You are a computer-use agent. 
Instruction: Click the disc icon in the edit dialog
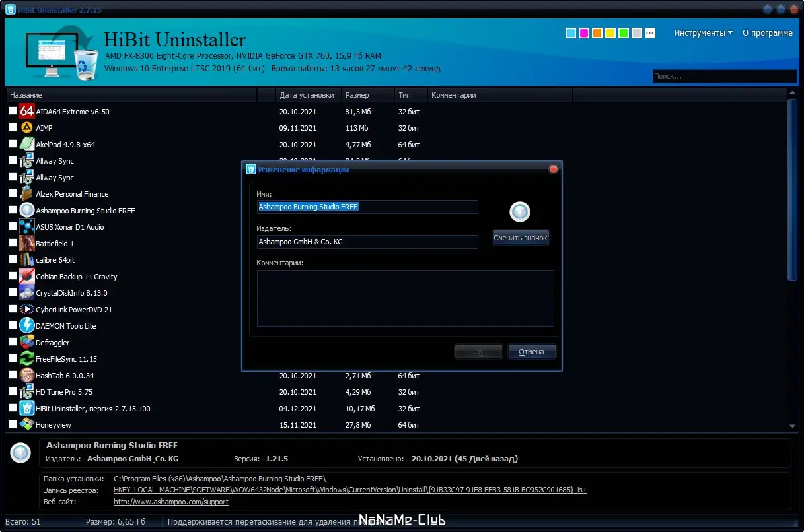(x=520, y=212)
